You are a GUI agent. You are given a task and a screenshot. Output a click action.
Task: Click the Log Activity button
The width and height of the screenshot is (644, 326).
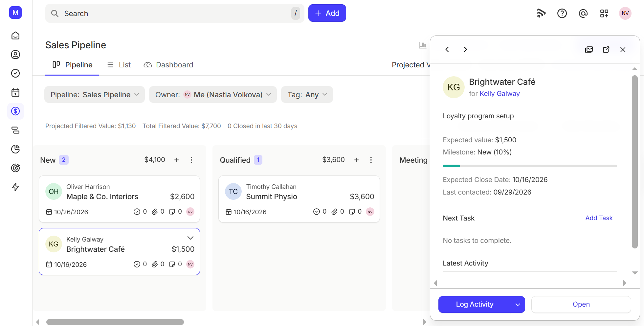(x=475, y=305)
